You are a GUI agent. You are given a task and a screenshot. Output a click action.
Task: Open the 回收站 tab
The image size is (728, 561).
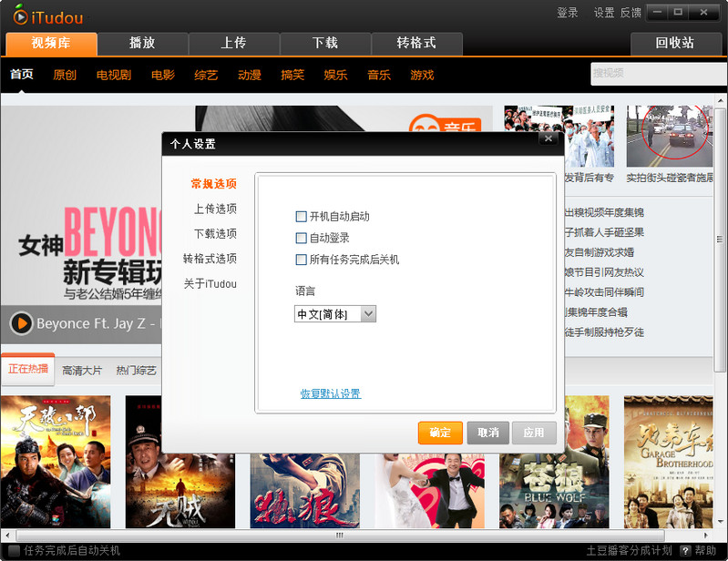click(675, 44)
